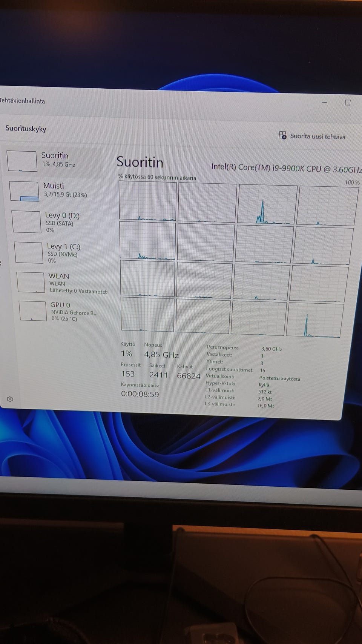Click the Tehtävienhallinta window title
Screen dimensions: 362x644
coord(22,101)
